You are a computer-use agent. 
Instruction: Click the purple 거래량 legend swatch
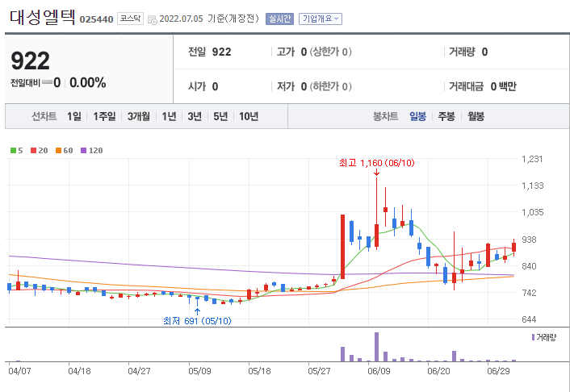[x=533, y=337]
